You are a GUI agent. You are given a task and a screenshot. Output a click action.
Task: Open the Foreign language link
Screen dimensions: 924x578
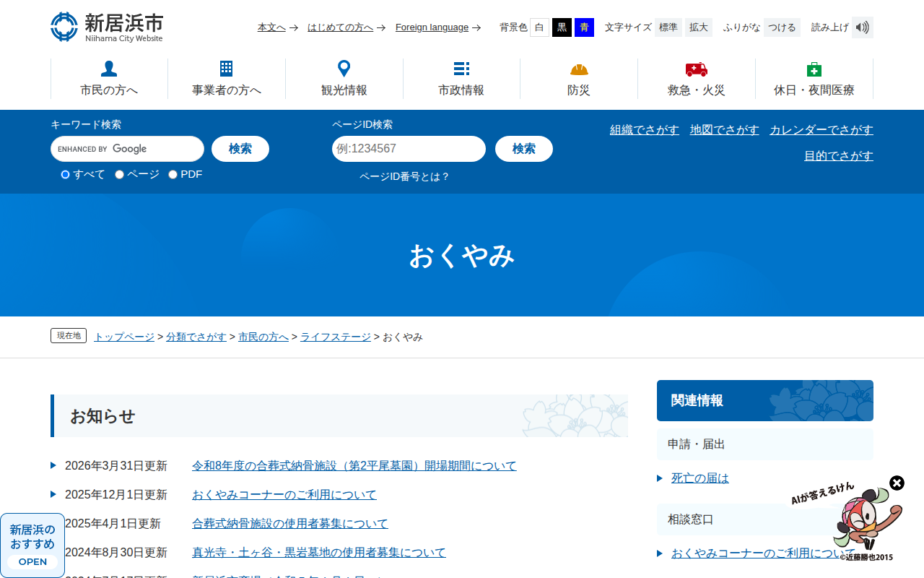click(432, 27)
